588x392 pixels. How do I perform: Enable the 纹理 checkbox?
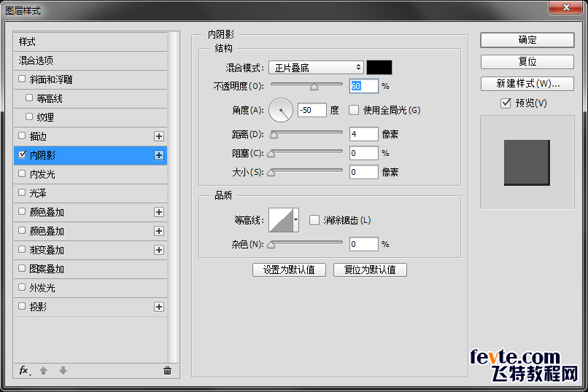(x=29, y=117)
